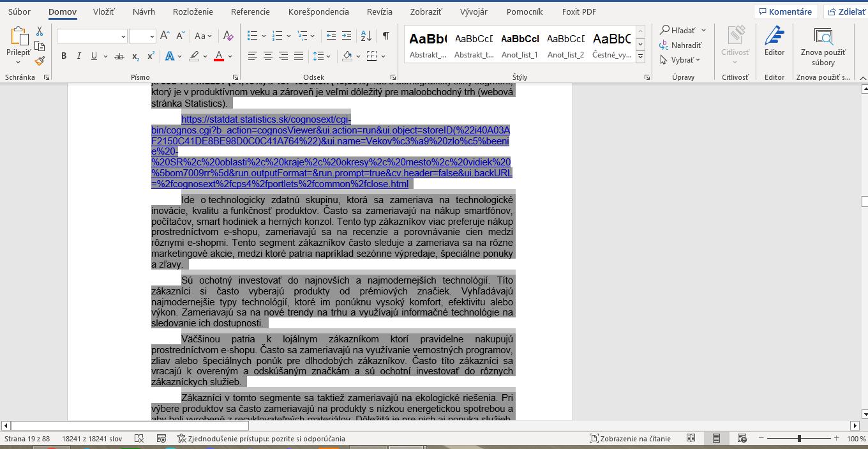This screenshot has height=449, width=868.
Task: Open the Súbor menu
Action: click(x=19, y=11)
